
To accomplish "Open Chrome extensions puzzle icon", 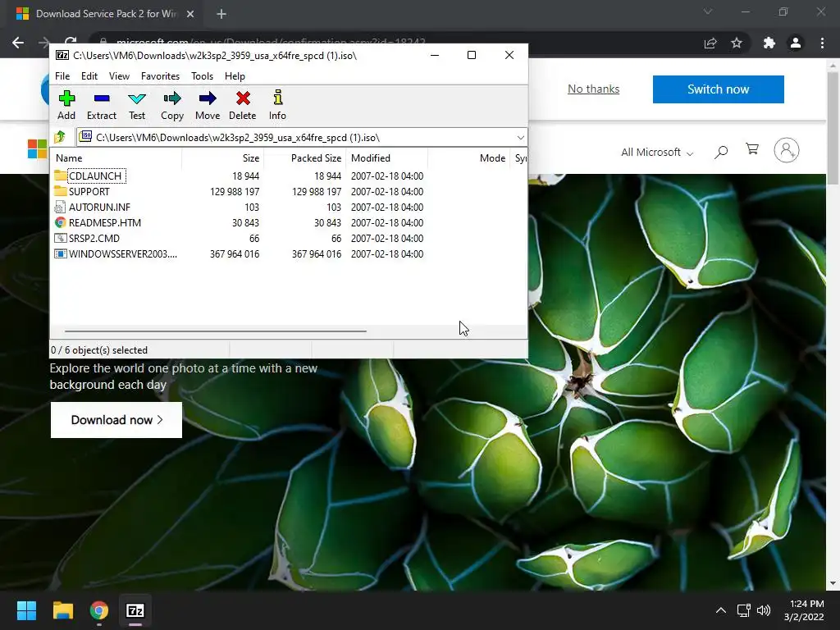I will click(x=769, y=43).
